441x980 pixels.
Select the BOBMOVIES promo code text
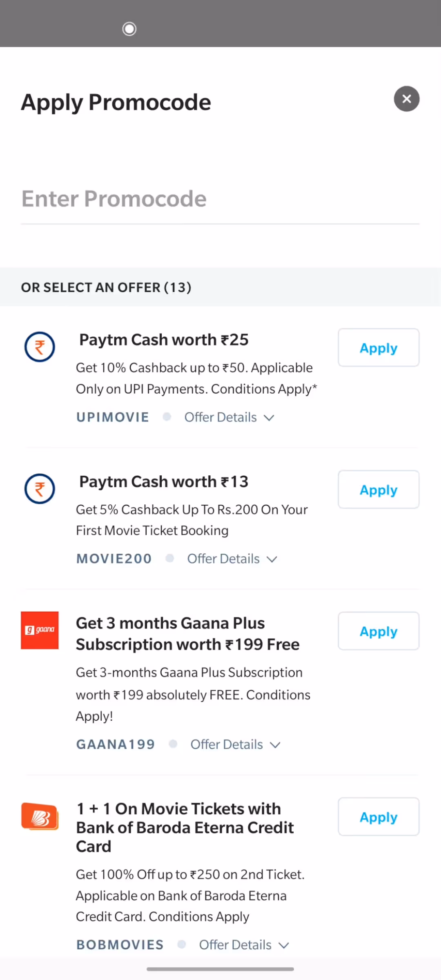click(120, 945)
